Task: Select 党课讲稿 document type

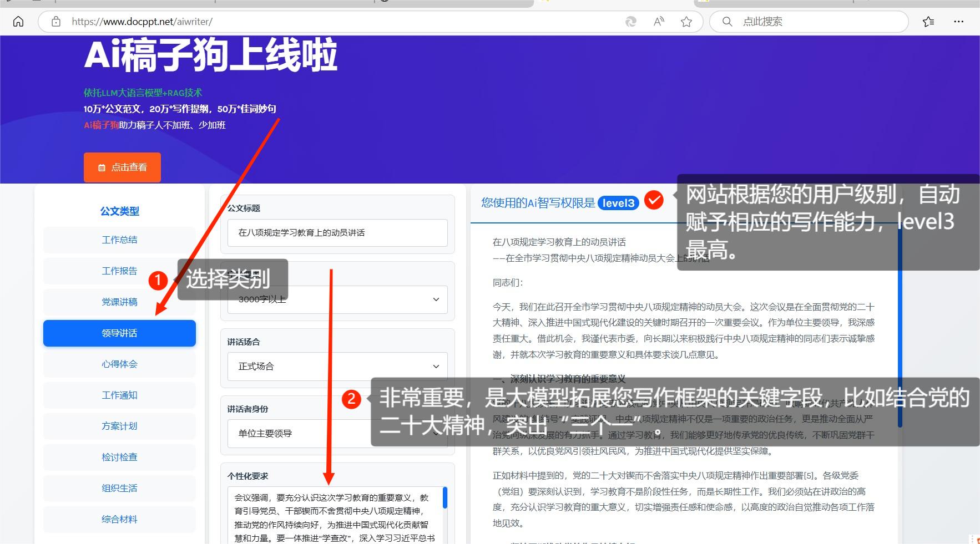Action: click(119, 302)
